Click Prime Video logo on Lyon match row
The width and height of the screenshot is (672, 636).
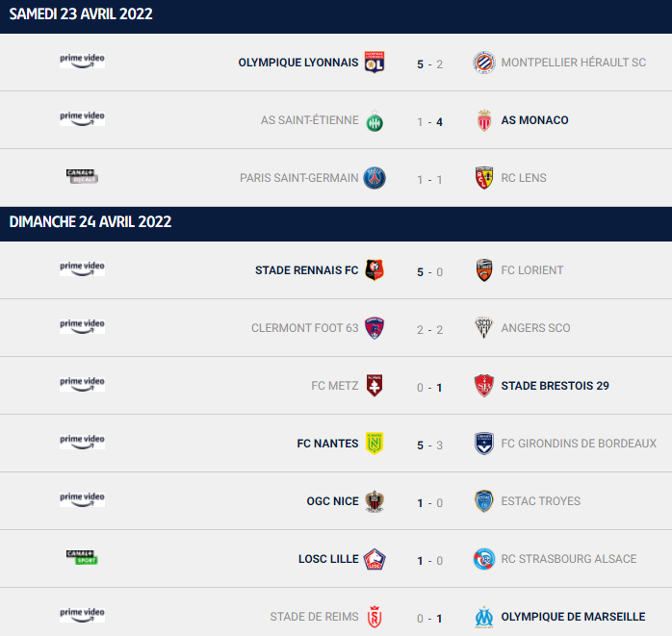click(82, 61)
